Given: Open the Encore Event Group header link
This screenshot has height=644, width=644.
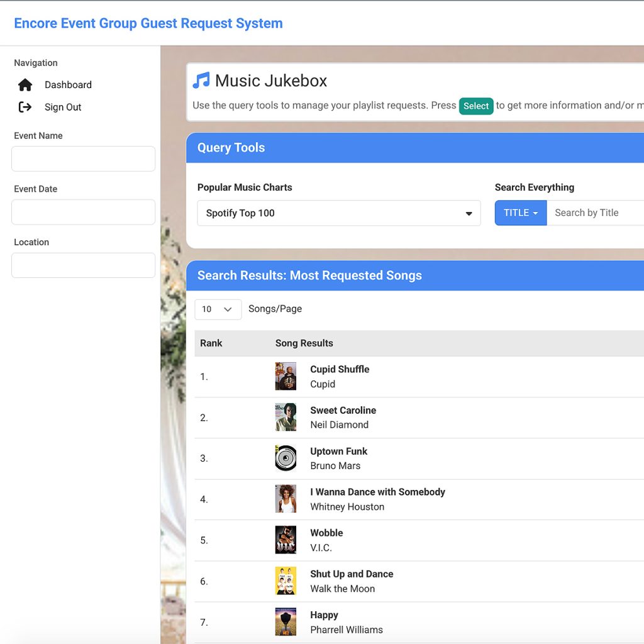Looking at the screenshot, I should tap(148, 23).
